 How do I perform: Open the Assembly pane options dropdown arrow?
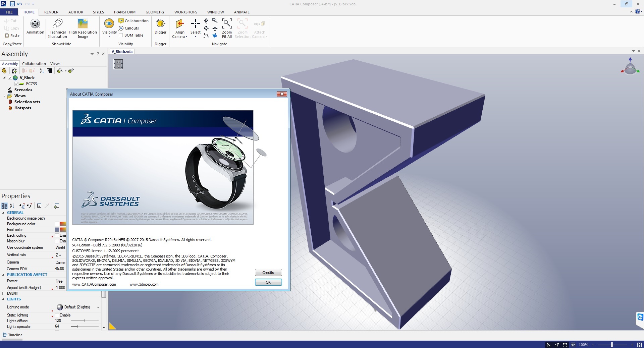point(92,54)
